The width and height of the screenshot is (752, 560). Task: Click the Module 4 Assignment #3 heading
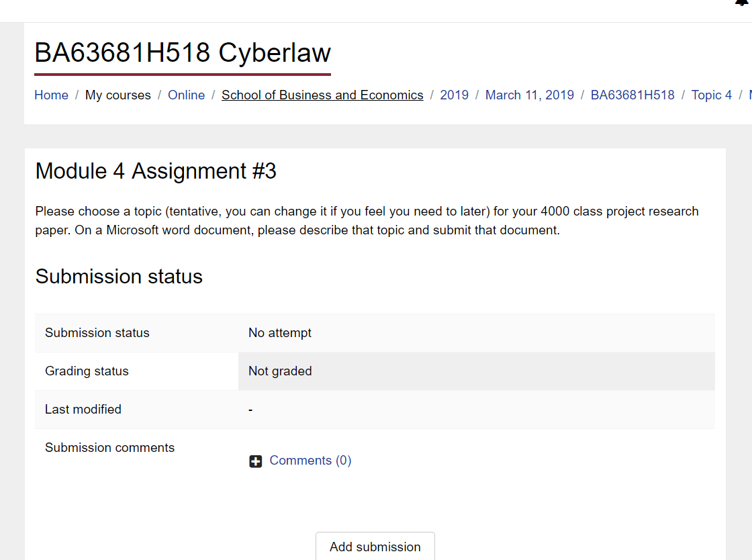pos(156,171)
